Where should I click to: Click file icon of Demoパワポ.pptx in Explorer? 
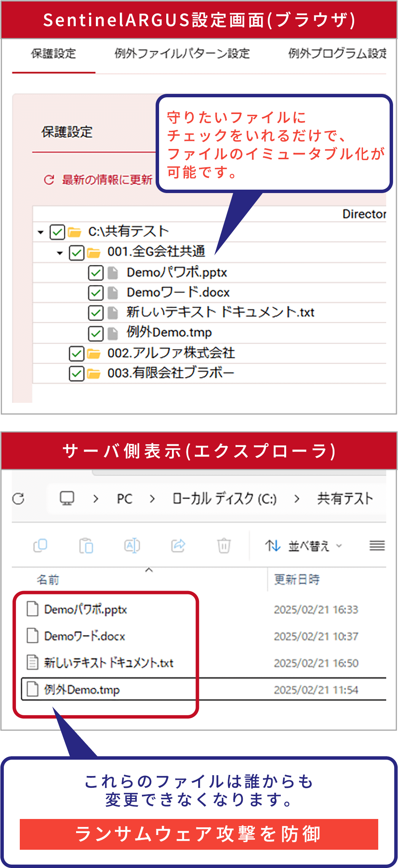tap(33, 609)
